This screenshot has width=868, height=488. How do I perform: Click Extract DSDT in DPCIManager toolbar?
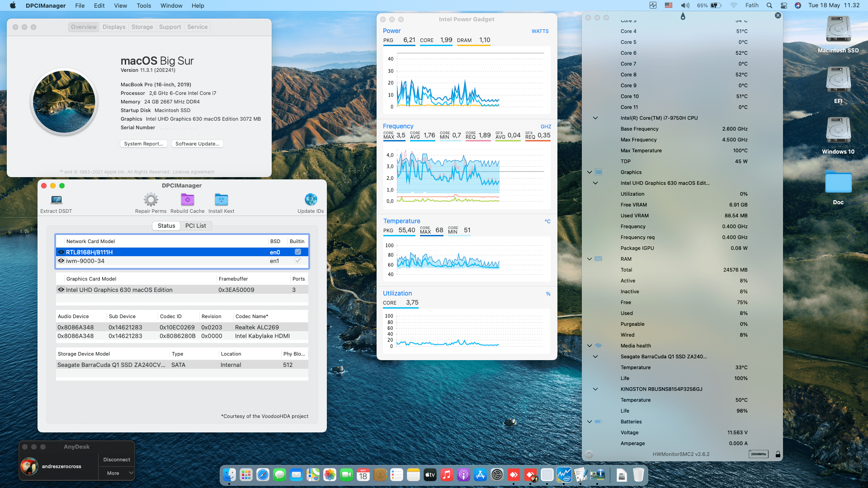coord(56,203)
